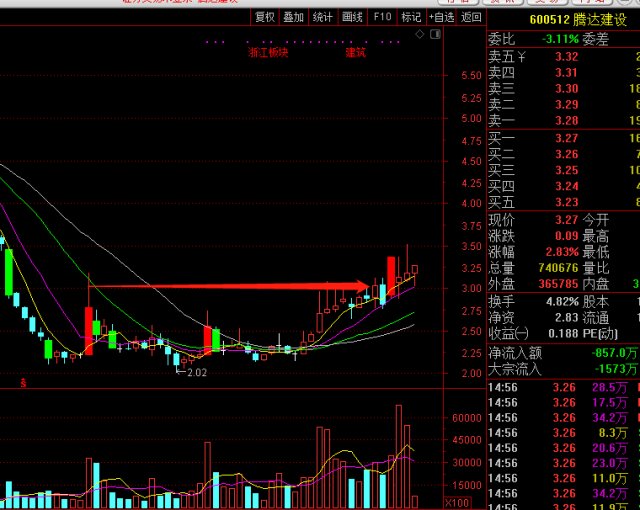The image size is (640, 510).
Task: Select the 买二 price 3.26
Action: coord(567,154)
